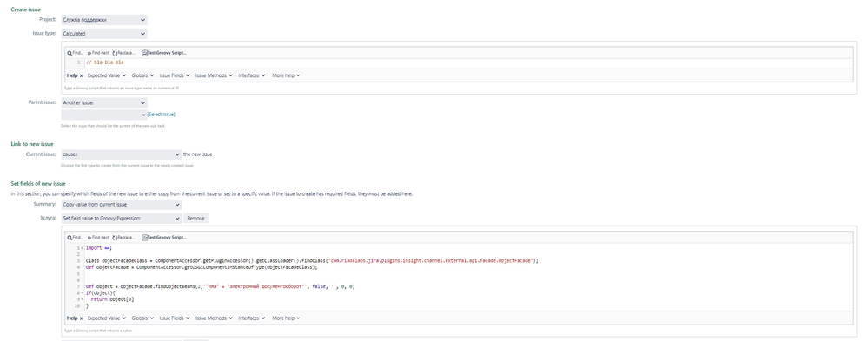Click the 'def objectFacade =' code line
Viewport: 868px width, 341px height.
tap(202, 267)
